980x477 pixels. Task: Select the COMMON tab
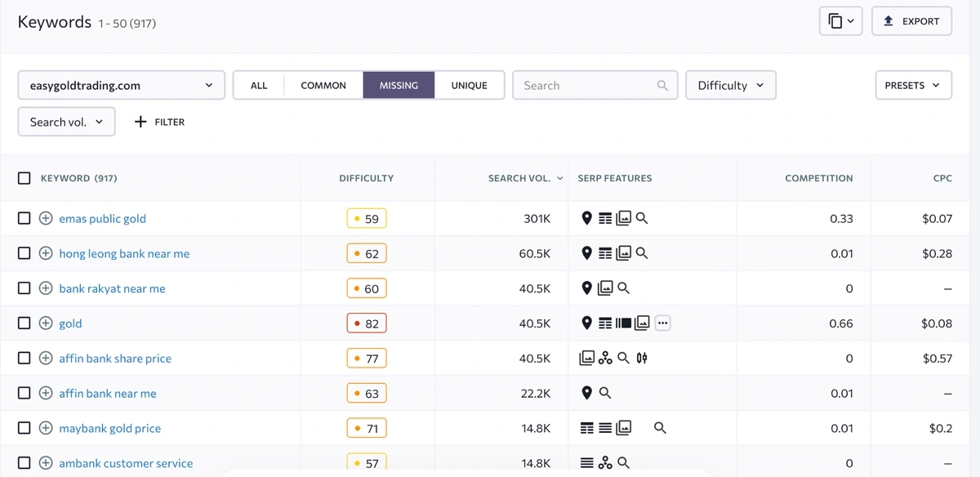(323, 85)
